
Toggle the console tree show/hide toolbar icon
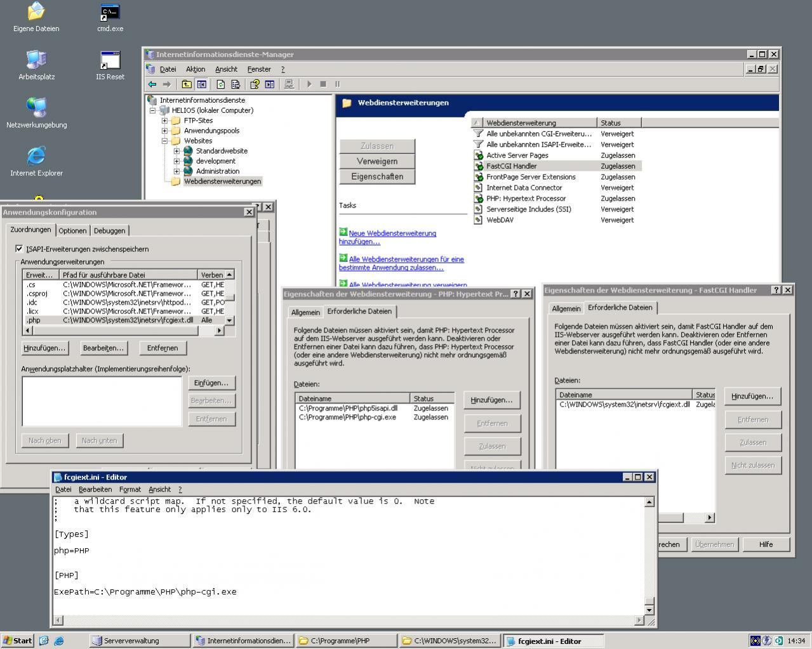click(201, 84)
